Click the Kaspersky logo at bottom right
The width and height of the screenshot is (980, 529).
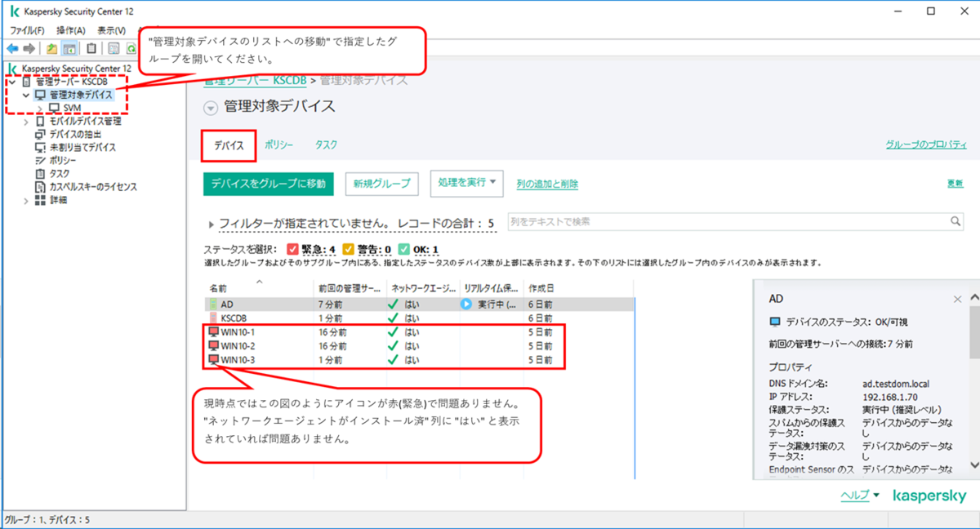[x=929, y=495]
